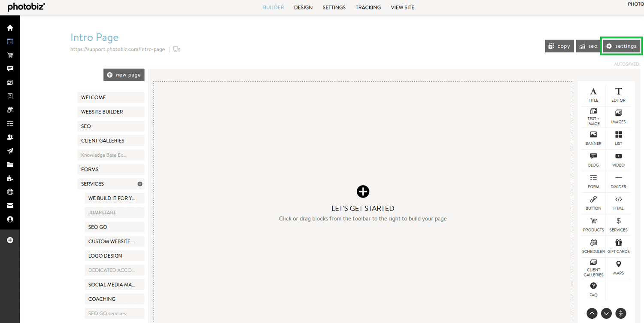The width and height of the screenshot is (644, 323).
Task: Insert an HTML block
Action: tap(618, 203)
